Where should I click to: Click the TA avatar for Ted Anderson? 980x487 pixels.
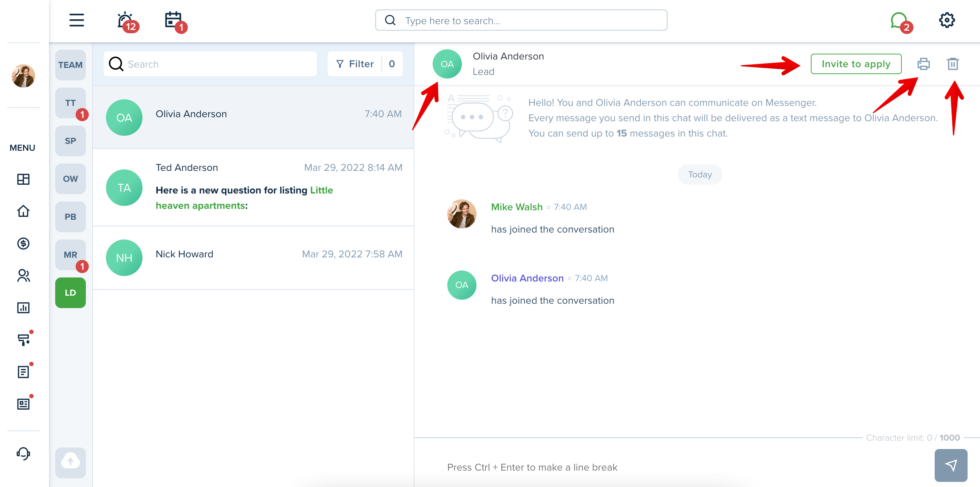coord(124,188)
